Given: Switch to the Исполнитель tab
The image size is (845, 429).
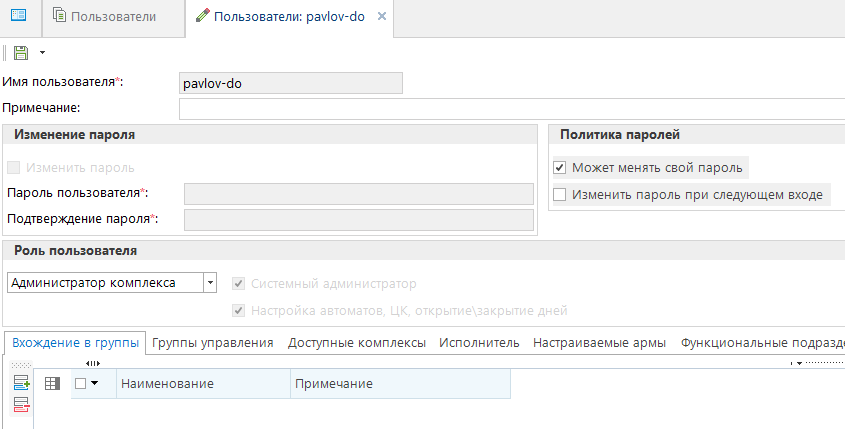Looking at the screenshot, I should 479,343.
